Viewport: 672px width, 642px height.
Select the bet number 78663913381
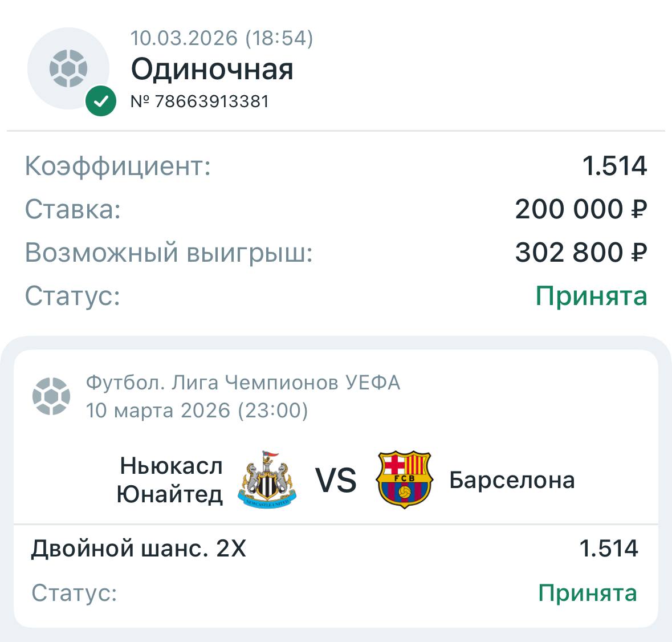click(x=211, y=101)
